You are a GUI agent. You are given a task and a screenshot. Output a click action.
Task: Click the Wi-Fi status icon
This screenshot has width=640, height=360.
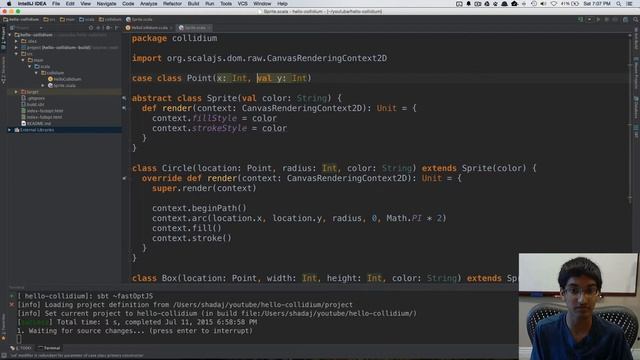point(553,4)
